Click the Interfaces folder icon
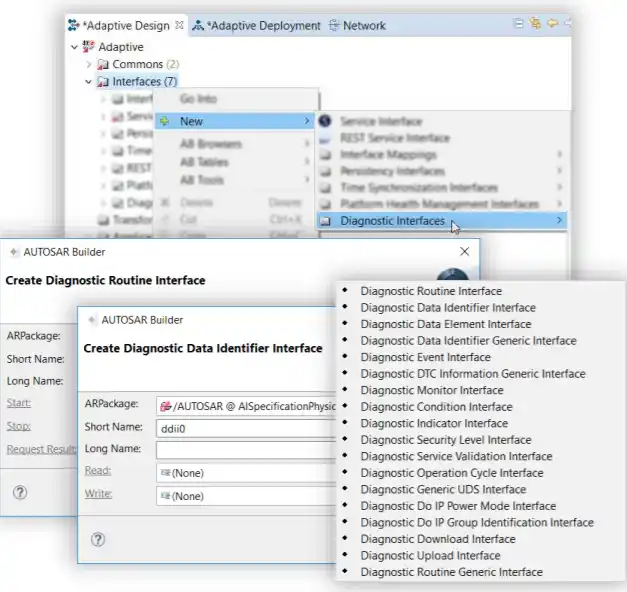This screenshot has height=592, width=627. pos(103,82)
